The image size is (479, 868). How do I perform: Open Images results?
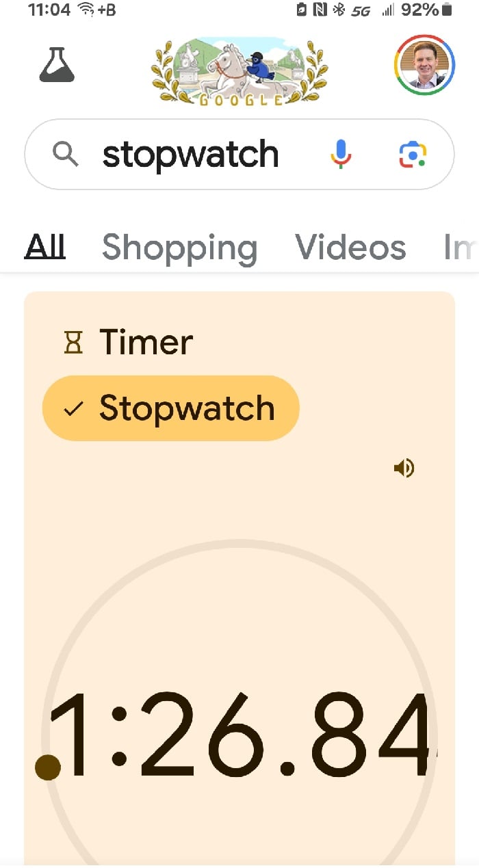click(x=460, y=248)
